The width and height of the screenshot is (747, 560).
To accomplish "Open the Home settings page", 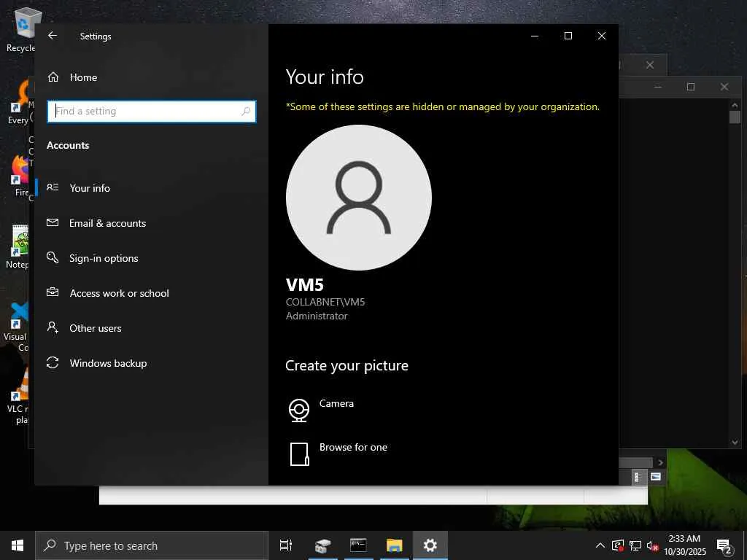I will click(72, 77).
